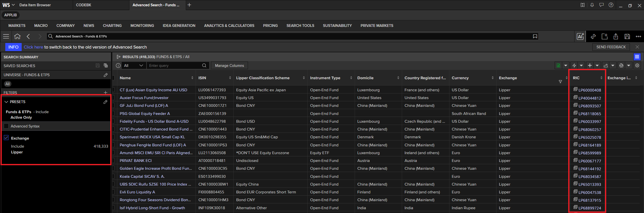Viewport: 644px width, 213px height.
Task: Click the lightning bolt quick action icon
Action: 574,66
